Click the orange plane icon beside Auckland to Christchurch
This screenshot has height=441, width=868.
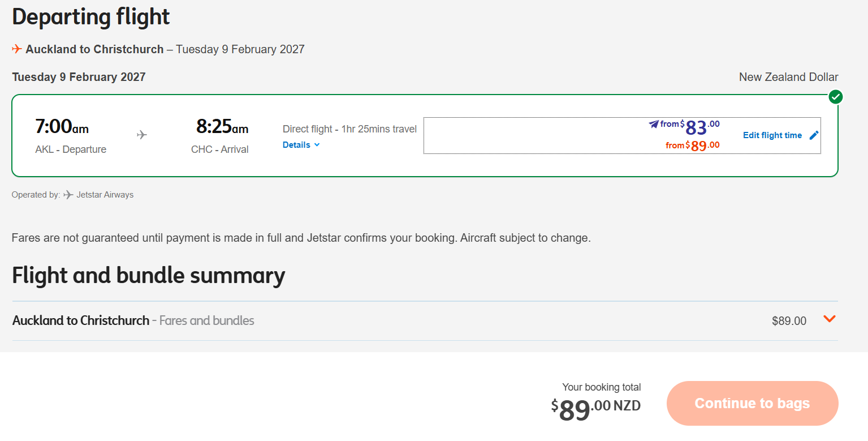pos(17,49)
